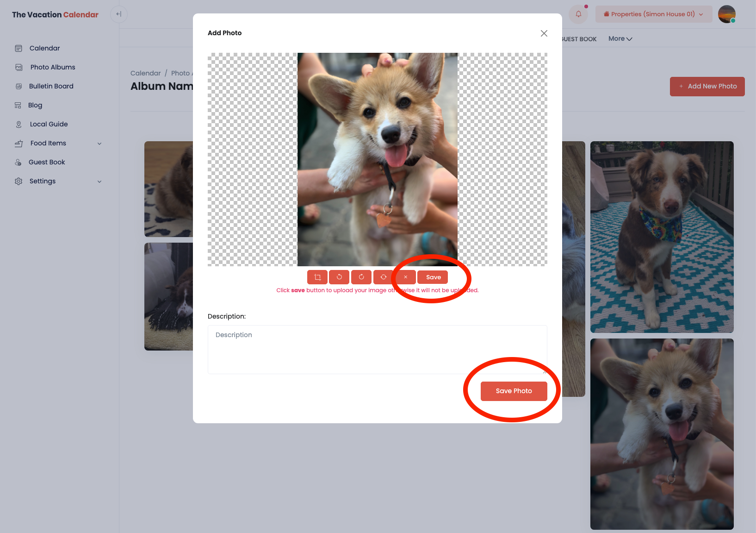Image resolution: width=756 pixels, height=533 pixels.
Task: Rotate the photo clockwise
Action: coord(361,277)
